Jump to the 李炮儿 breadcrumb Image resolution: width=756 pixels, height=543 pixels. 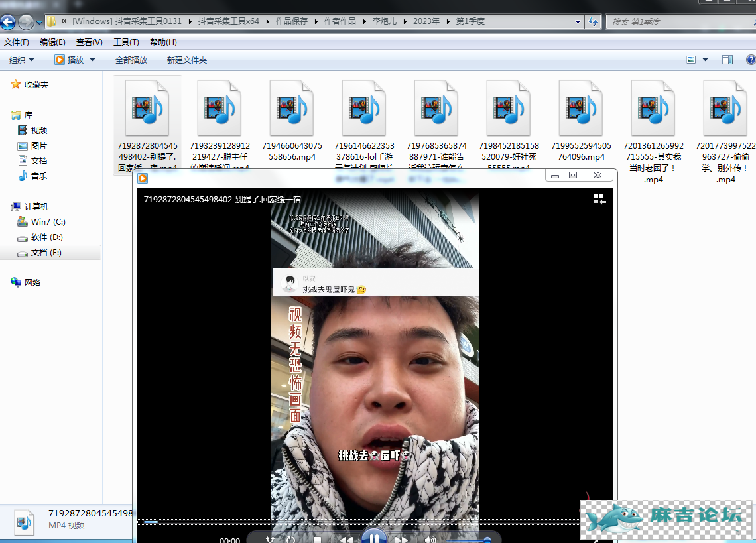(x=385, y=21)
